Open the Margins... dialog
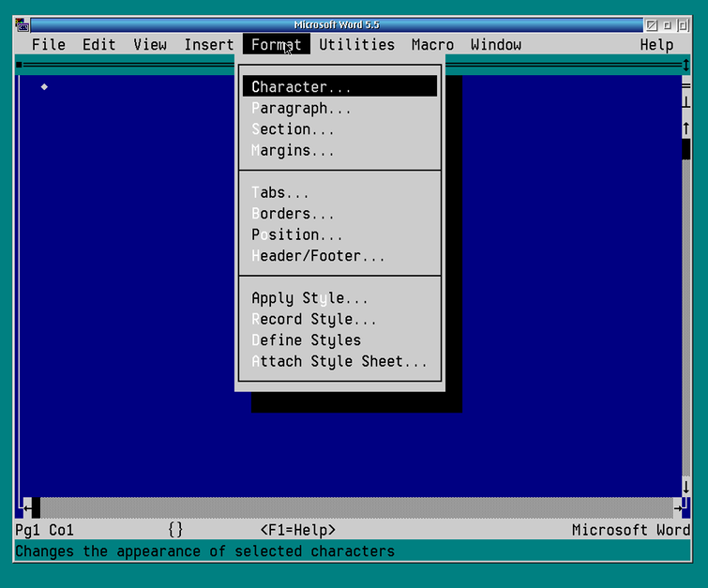 tap(339, 150)
